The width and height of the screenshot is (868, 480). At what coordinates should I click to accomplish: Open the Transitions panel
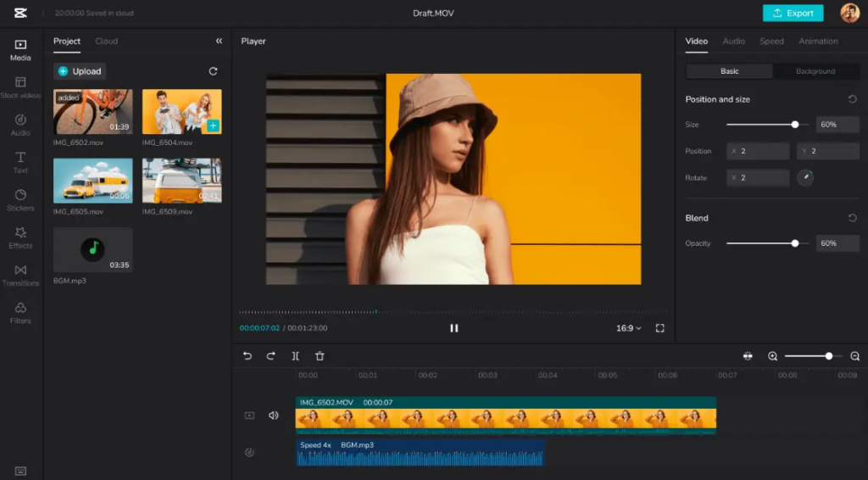(20, 276)
